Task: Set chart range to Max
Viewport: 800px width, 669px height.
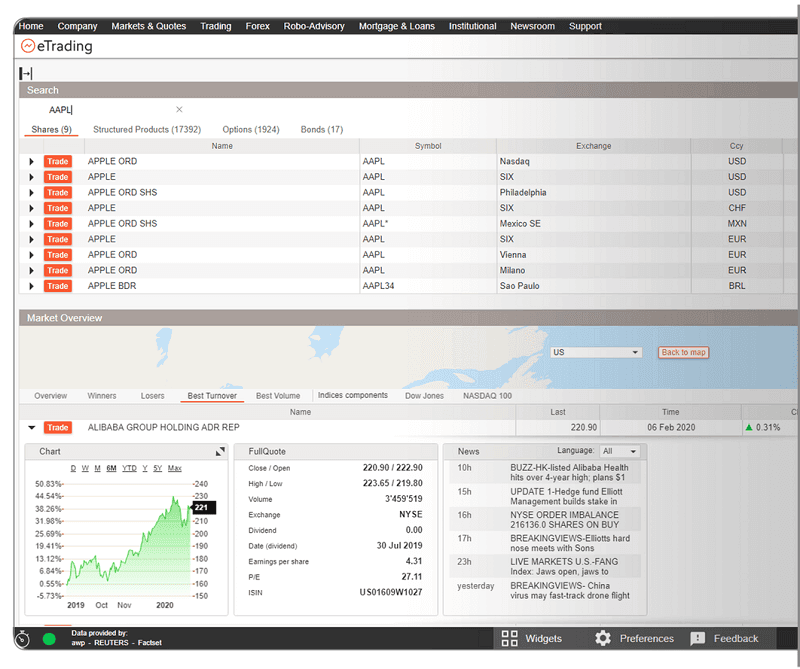Action: pyautogui.click(x=174, y=468)
